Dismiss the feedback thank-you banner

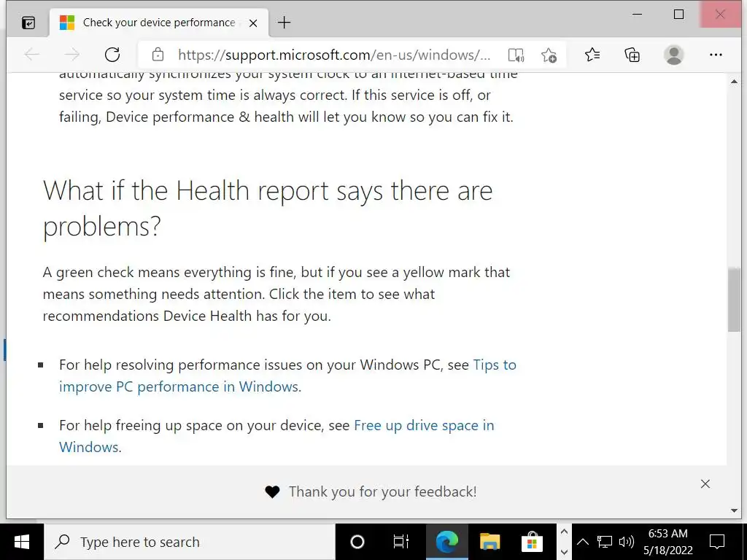click(x=705, y=484)
